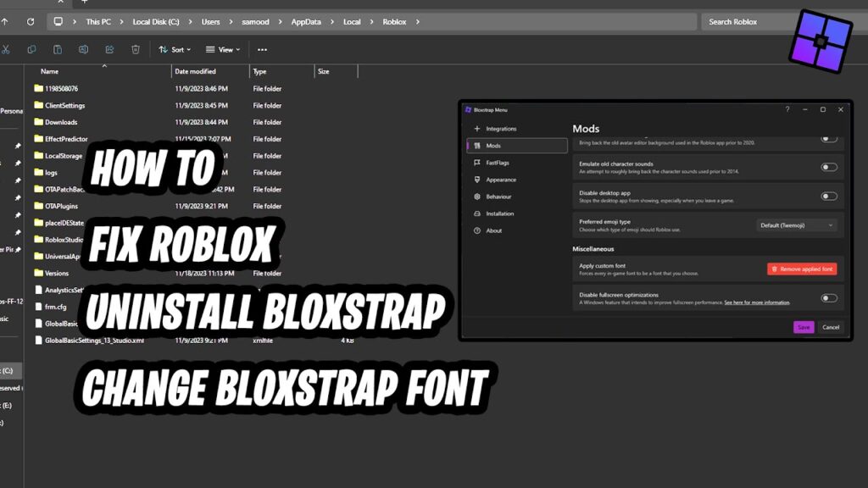868x488 pixels.
Task: Click Local in address breadcrumb
Action: pyautogui.click(x=352, y=22)
